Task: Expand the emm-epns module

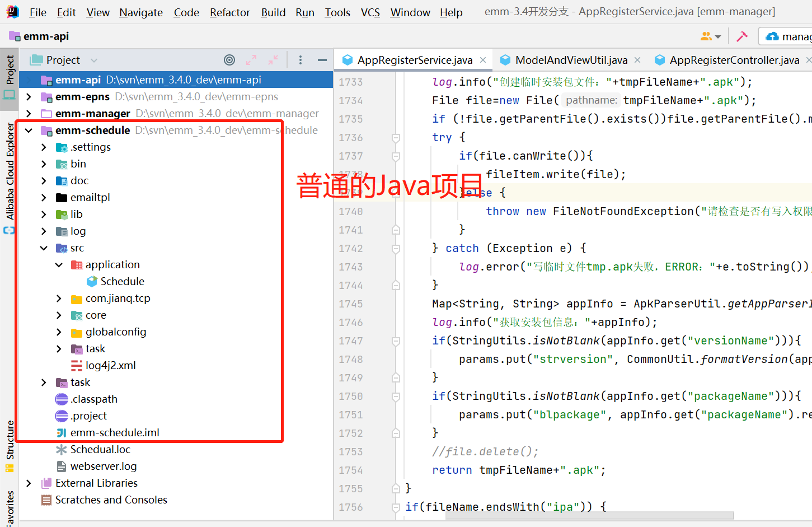Action: [29, 97]
